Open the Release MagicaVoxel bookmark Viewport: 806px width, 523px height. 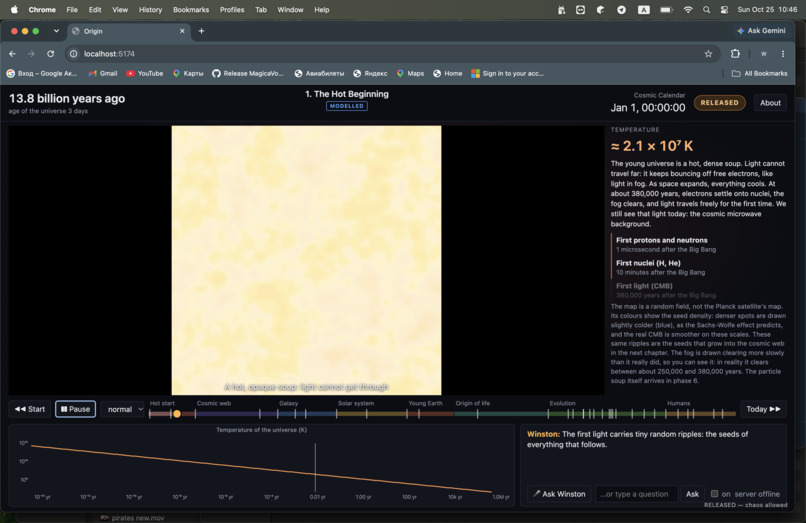pyautogui.click(x=248, y=74)
